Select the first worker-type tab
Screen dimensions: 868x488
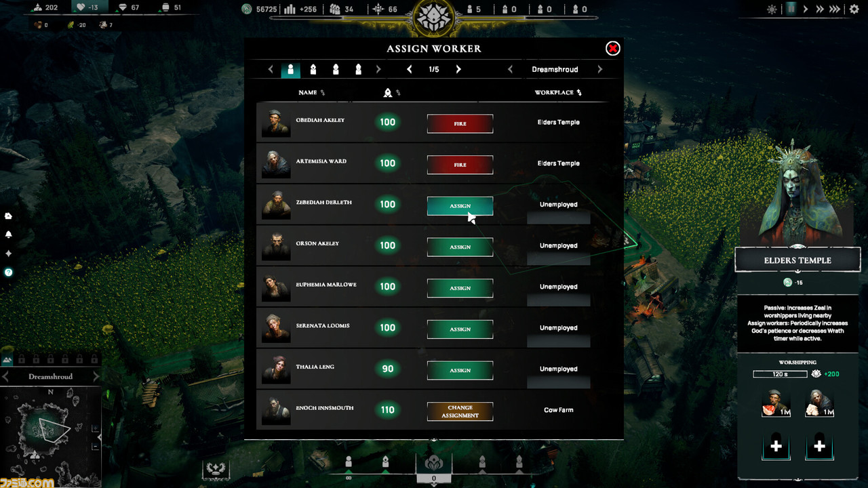pyautogui.click(x=290, y=69)
